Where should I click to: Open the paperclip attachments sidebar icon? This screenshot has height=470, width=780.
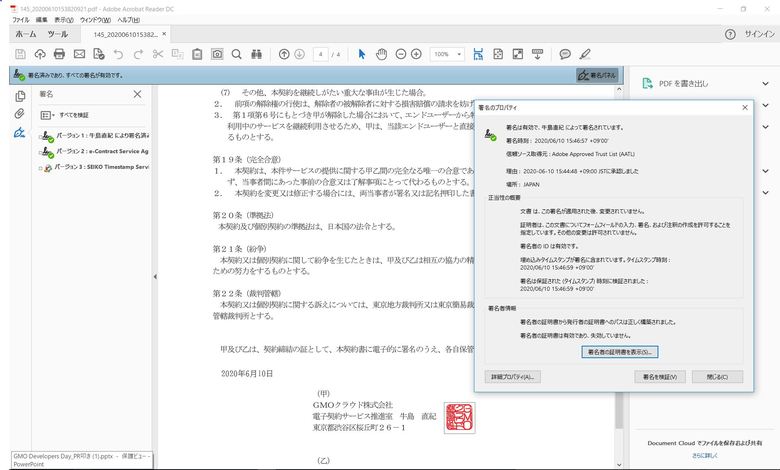pos(19,114)
